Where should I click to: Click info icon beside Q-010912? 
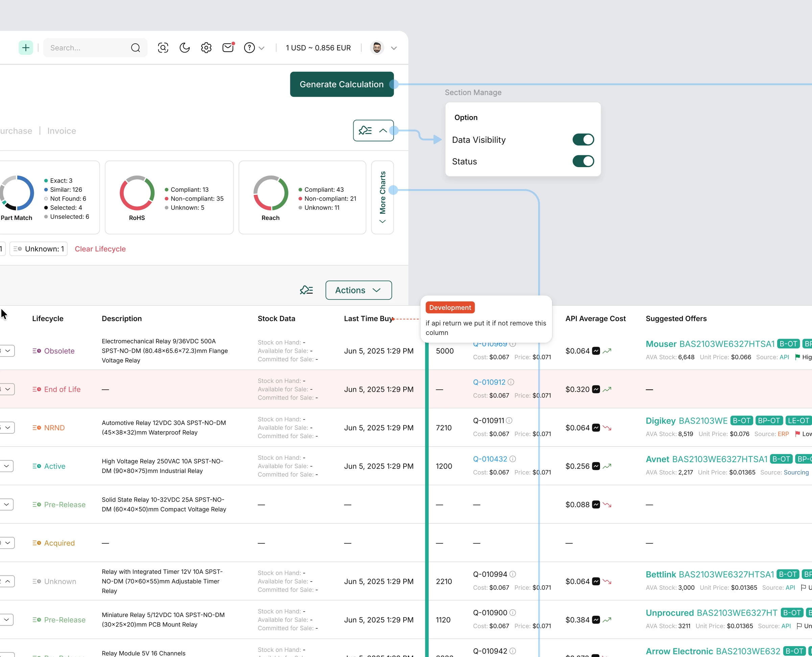[x=511, y=382]
